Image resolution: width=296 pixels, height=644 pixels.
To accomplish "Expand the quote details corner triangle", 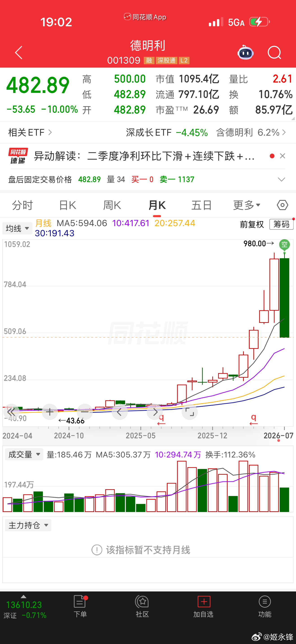I will coord(293,119).
